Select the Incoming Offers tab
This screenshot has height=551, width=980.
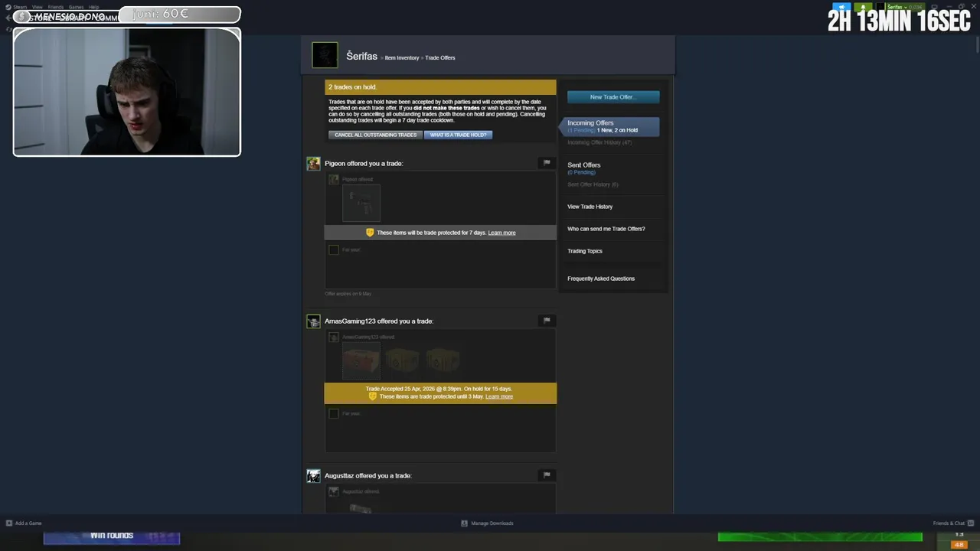(610, 126)
